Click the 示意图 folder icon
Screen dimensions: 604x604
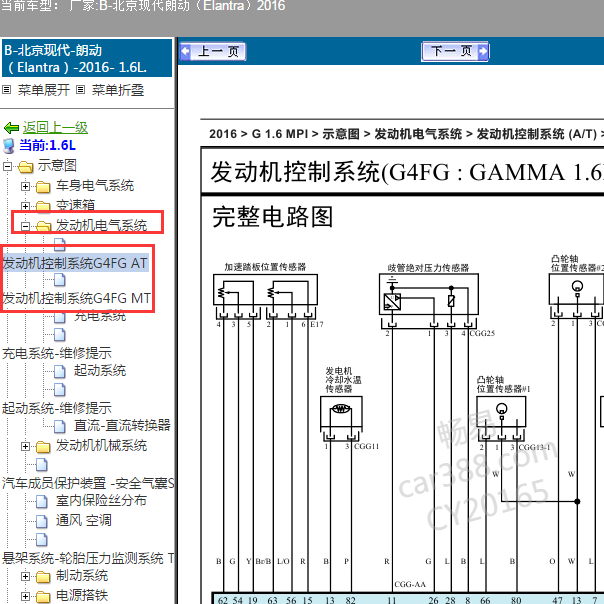pyautogui.click(x=26, y=167)
